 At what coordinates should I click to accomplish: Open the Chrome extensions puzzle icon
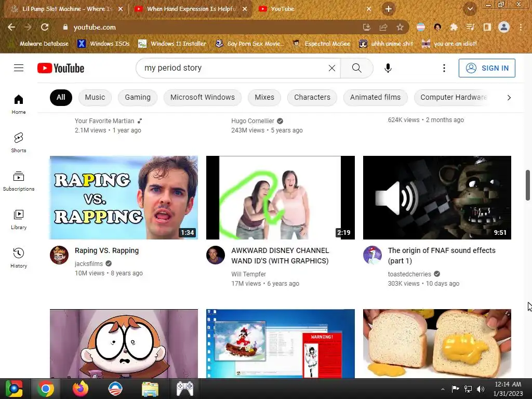(454, 27)
